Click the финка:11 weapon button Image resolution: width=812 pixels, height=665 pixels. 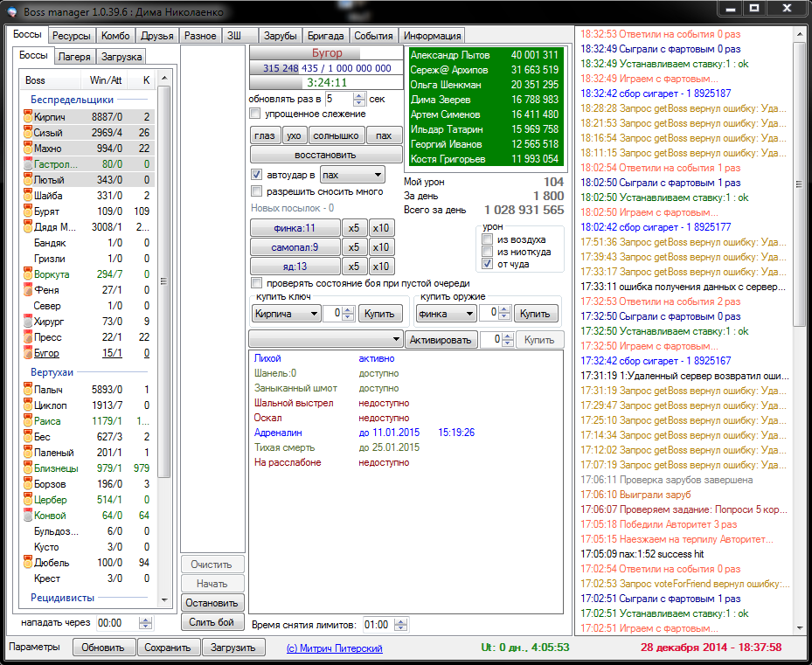point(295,228)
